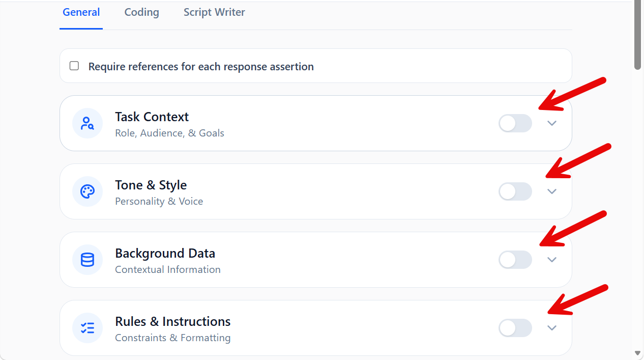Click the Rules & Instructions checklist icon
Screen dimensions: 644x360
87,328
